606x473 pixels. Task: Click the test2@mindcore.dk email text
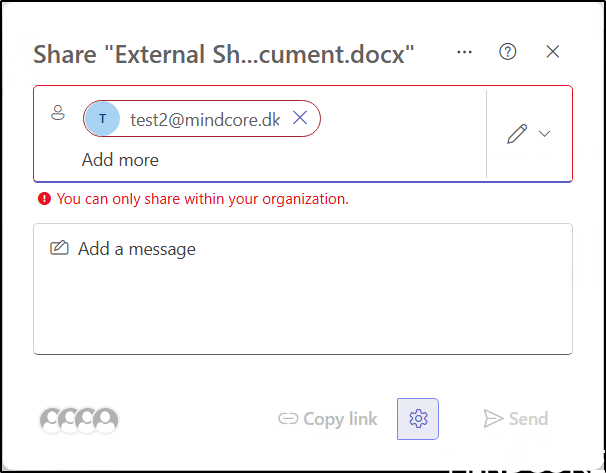pos(205,119)
